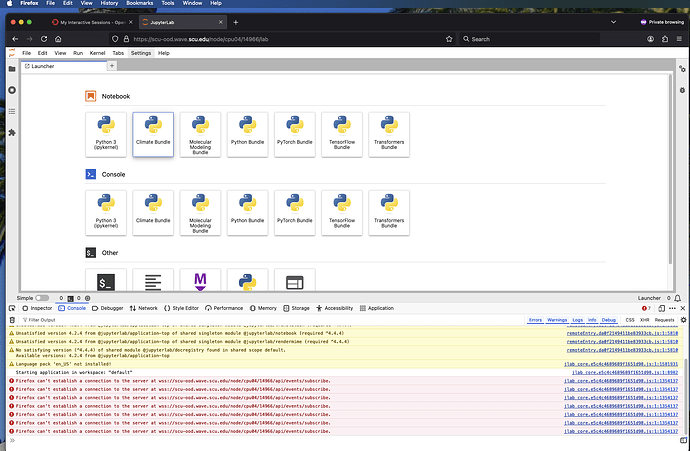The image size is (690, 451).
Task: Toggle the Warnings console filter
Action: pos(557,320)
